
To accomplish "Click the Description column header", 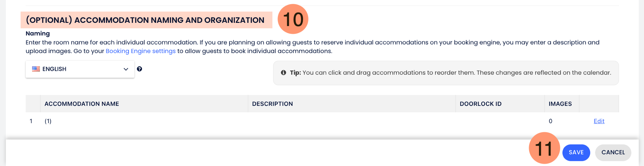I will [272, 104].
